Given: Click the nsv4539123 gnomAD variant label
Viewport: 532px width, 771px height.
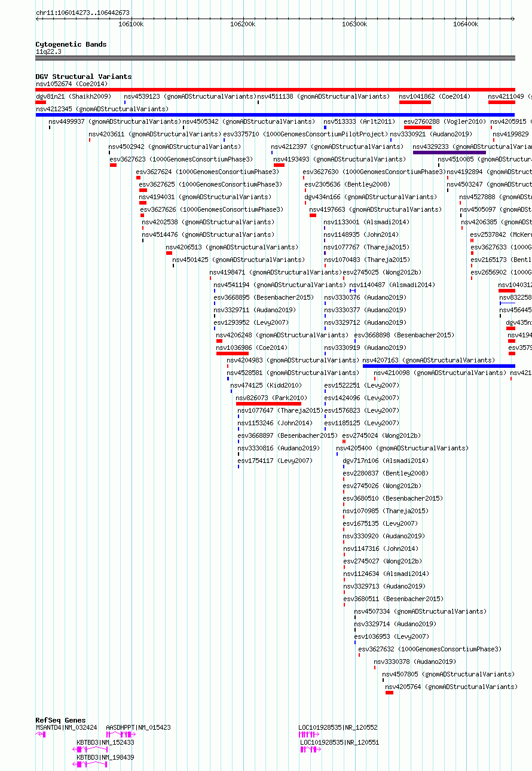Looking at the screenshot, I should click(189, 96).
